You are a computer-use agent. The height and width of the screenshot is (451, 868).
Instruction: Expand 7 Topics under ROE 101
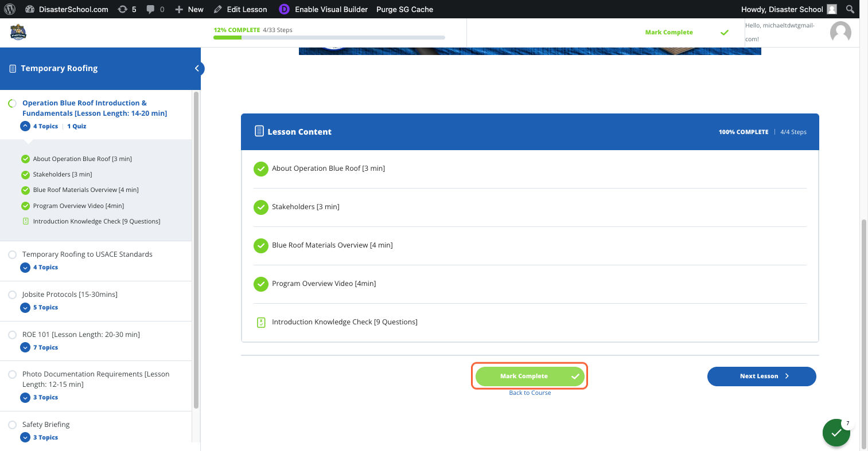(25, 348)
